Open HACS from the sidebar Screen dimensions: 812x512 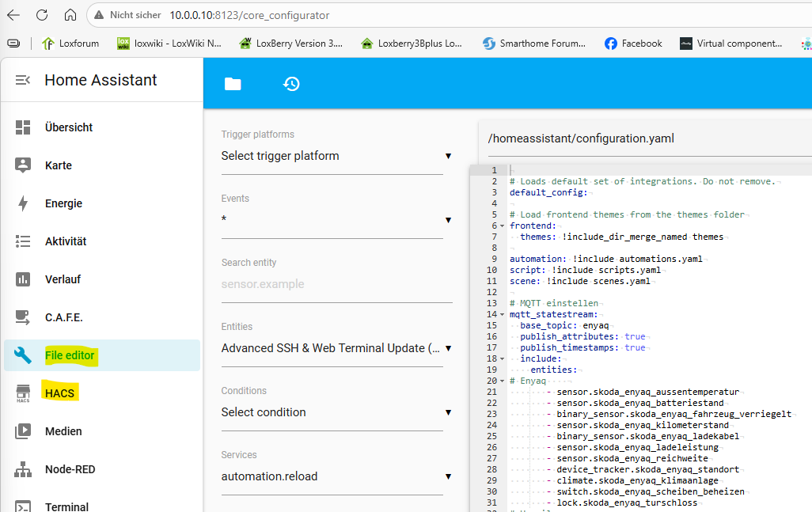[59, 393]
